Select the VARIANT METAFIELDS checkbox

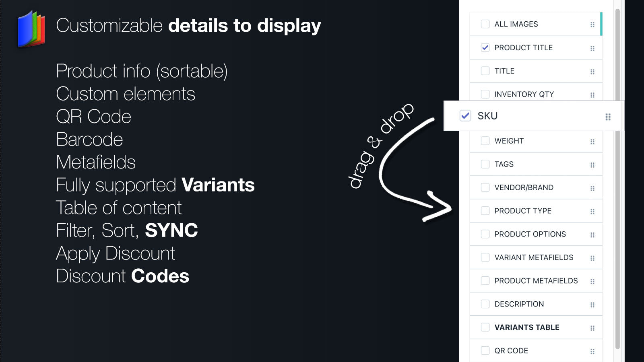pos(485,257)
